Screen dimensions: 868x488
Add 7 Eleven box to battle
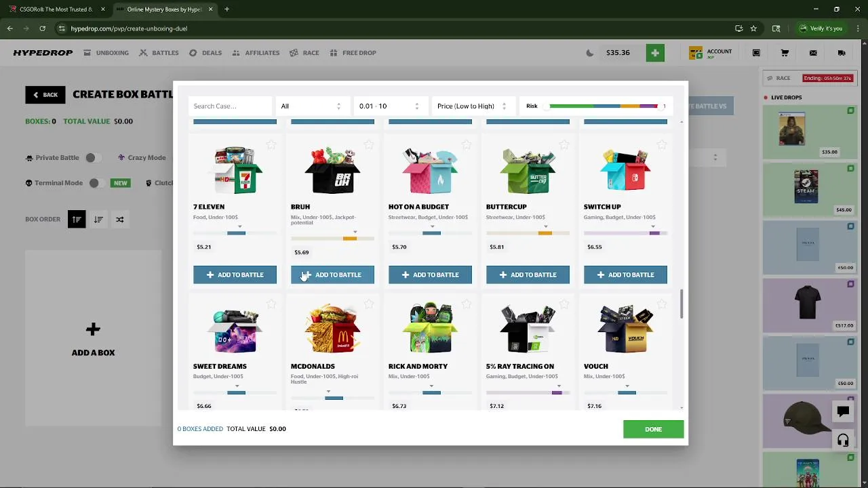pos(235,274)
